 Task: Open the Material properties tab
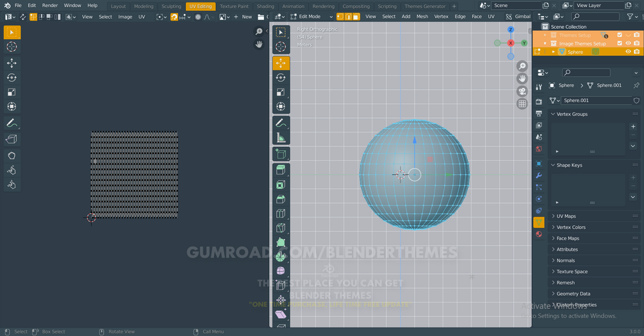pyautogui.click(x=539, y=234)
